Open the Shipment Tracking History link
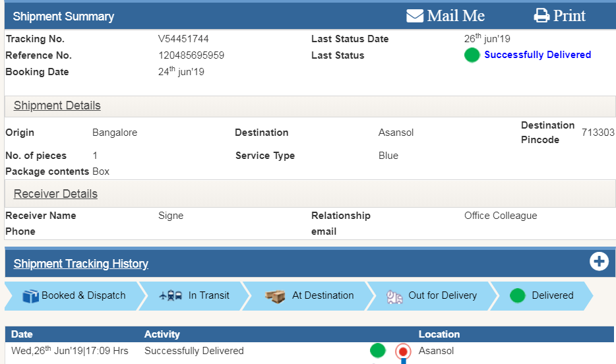616x364 pixels. click(x=81, y=264)
